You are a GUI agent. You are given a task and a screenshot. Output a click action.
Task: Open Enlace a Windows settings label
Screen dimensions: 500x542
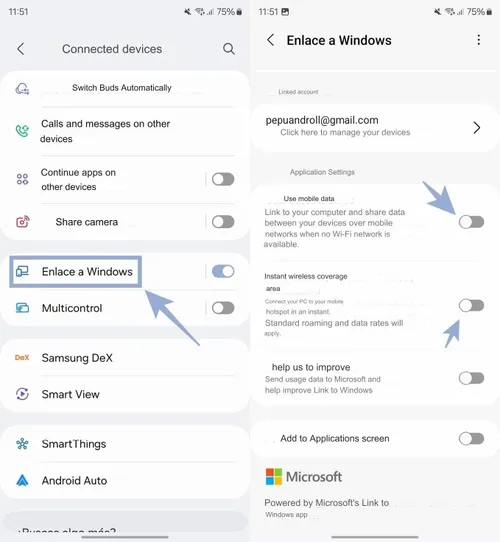pos(87,272)
